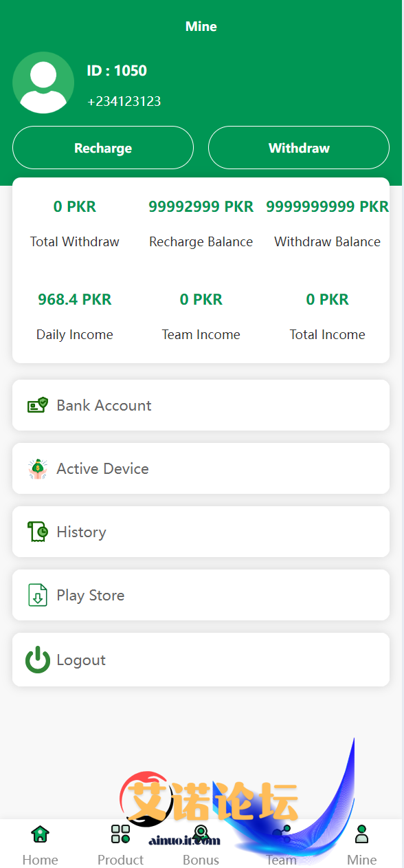Open the Bank Account menu entry
404x868 pixels.
[201, 405]
